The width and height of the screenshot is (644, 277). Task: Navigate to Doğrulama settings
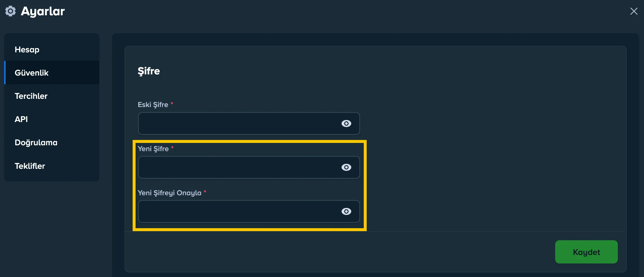(x=36, y=142)
